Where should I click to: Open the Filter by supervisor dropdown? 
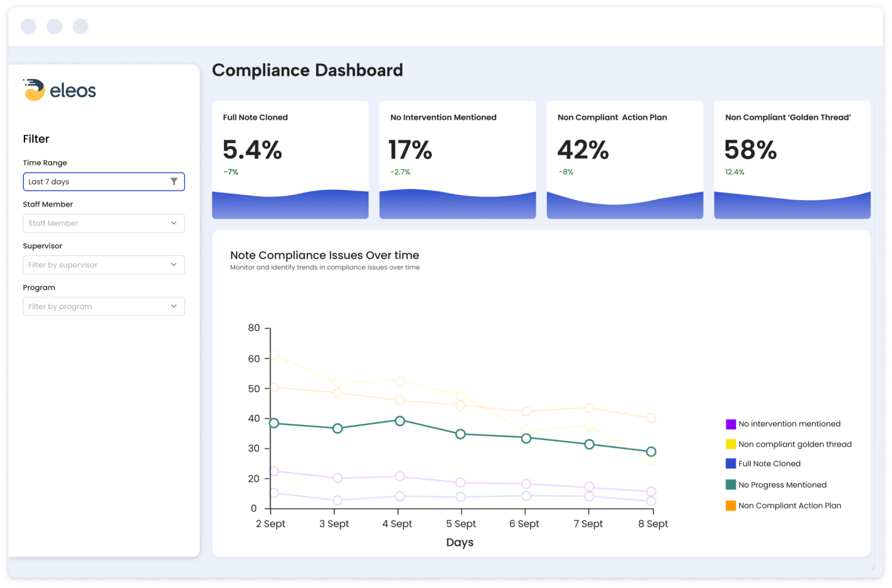click(x=104, y=265)
